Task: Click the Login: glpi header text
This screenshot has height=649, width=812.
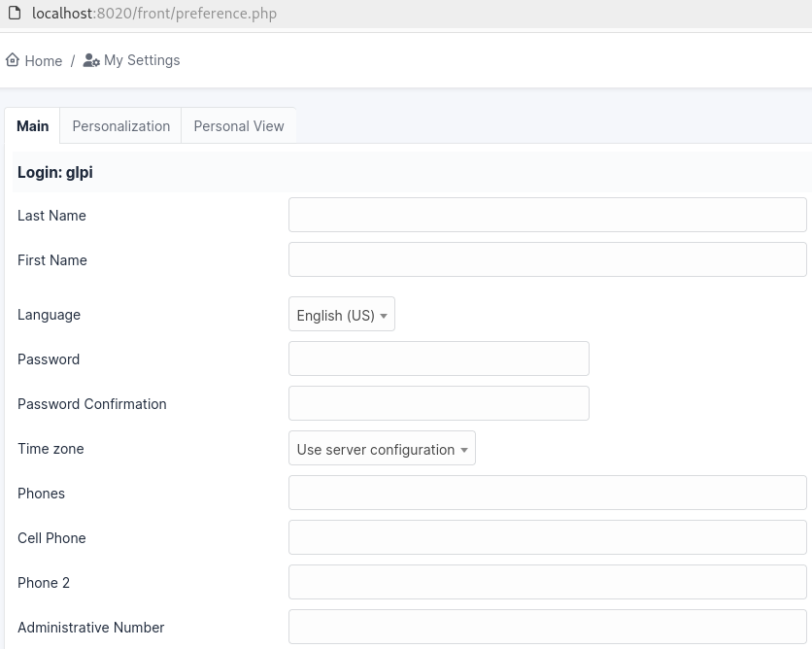Action: point(55,173)
